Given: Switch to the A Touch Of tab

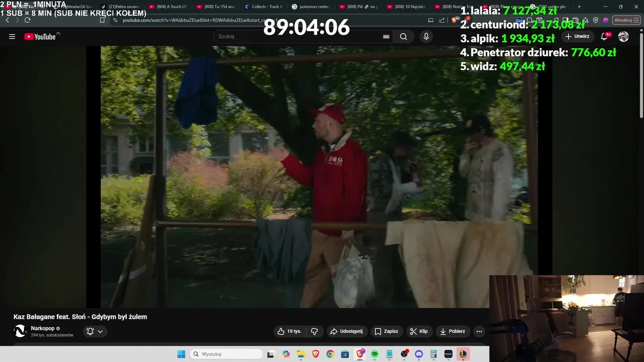Looking at the screenshot, I should [x=169, y=7].
